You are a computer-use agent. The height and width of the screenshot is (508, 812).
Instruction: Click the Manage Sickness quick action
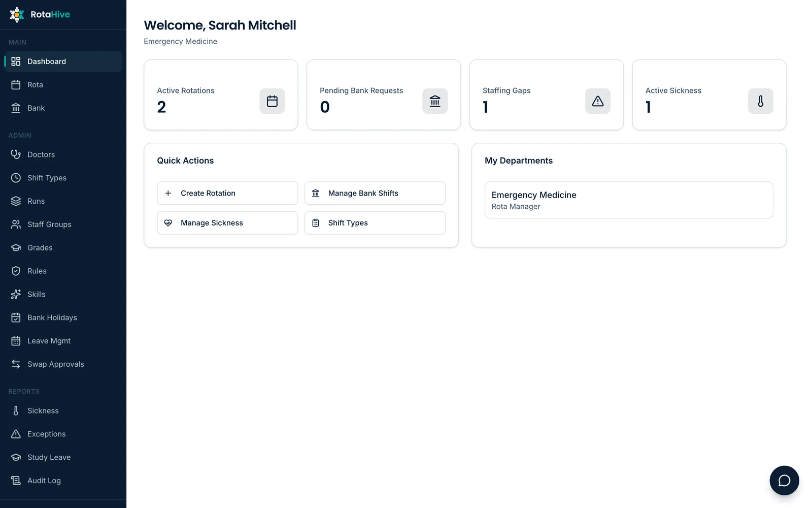pyautogui.click(x=227, y=223)
